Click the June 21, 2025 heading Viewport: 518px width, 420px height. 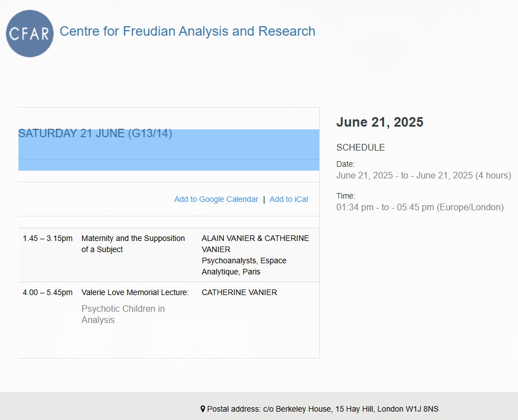click(x=380, y=122)
